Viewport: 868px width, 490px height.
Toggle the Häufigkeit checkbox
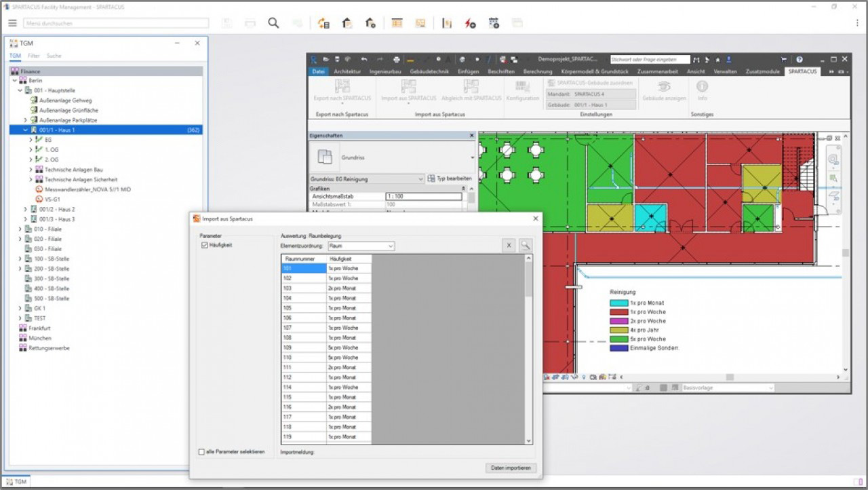pyautogui.click(x=204, y=245)
